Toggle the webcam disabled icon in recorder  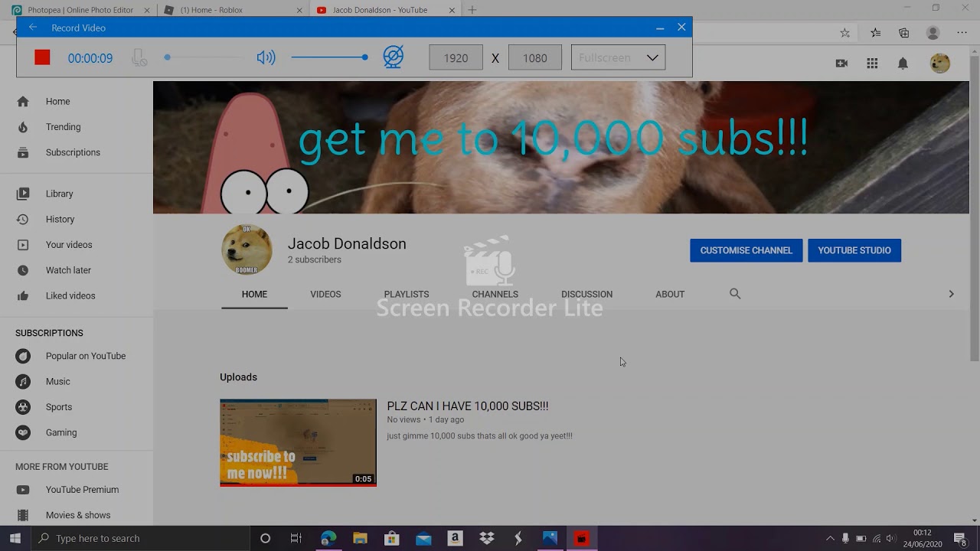[393, 57]
